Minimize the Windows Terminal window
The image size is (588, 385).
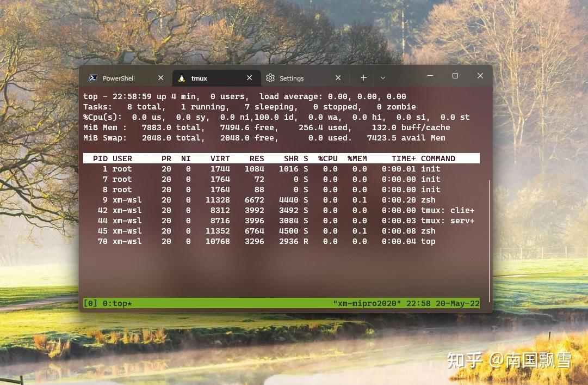(x=430, y=76)
